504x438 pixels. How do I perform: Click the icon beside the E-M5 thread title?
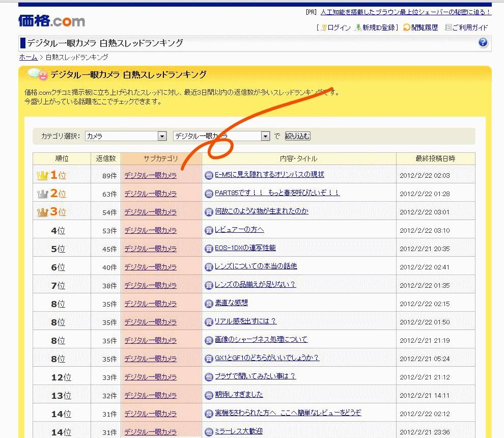[209, 175]
